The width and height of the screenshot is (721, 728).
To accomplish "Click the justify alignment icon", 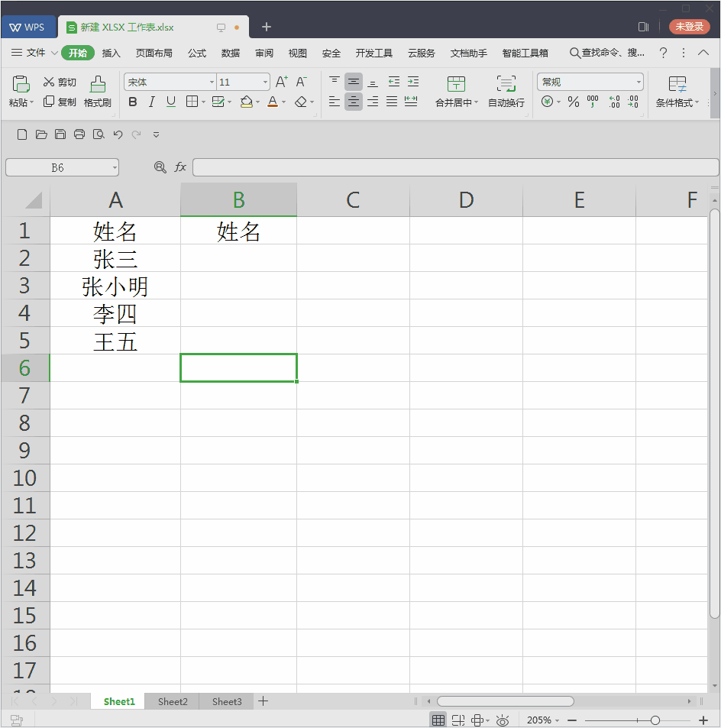I will tap(392, 101).
